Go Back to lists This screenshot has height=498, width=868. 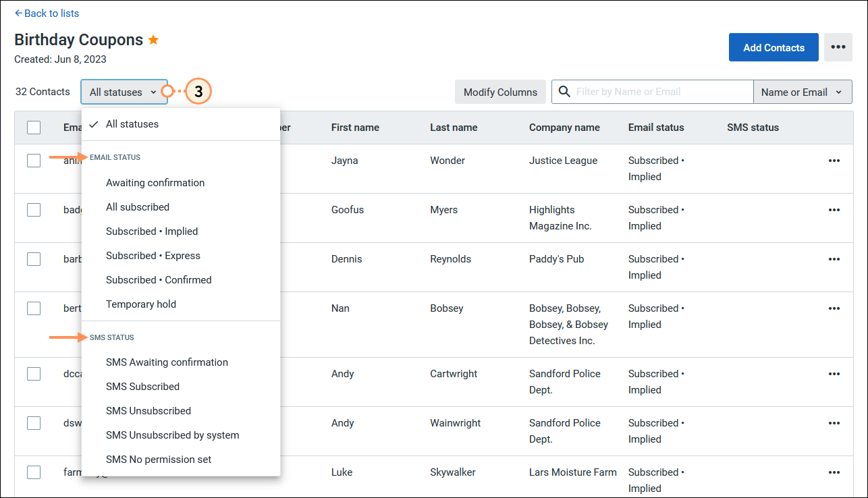[47, 13]
